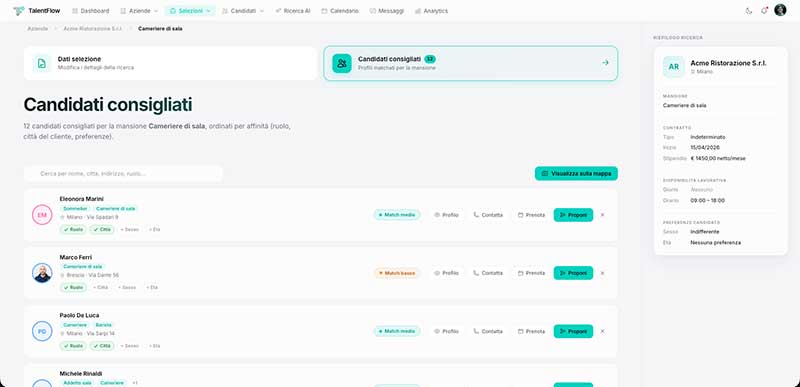Click the Paolo De Luca name
Screen dimensions: 800x387
79,315
